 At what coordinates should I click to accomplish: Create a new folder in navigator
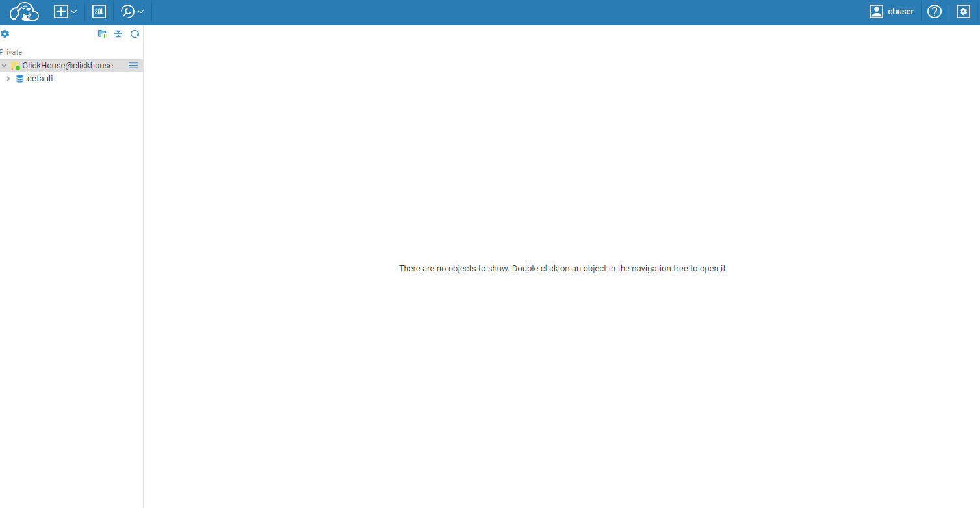point(102,34)
